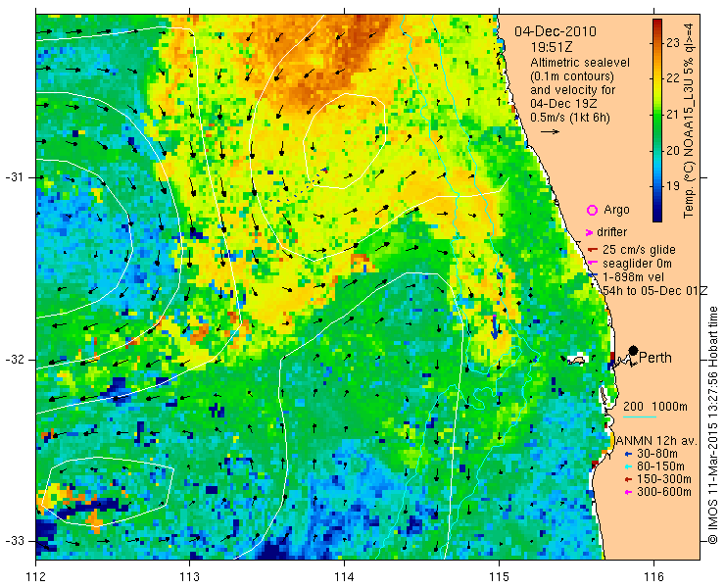Image resolution: width=725 pixels, height=588 pixels.
Task: Click the black Perth city marker
Action: point(634,350)
